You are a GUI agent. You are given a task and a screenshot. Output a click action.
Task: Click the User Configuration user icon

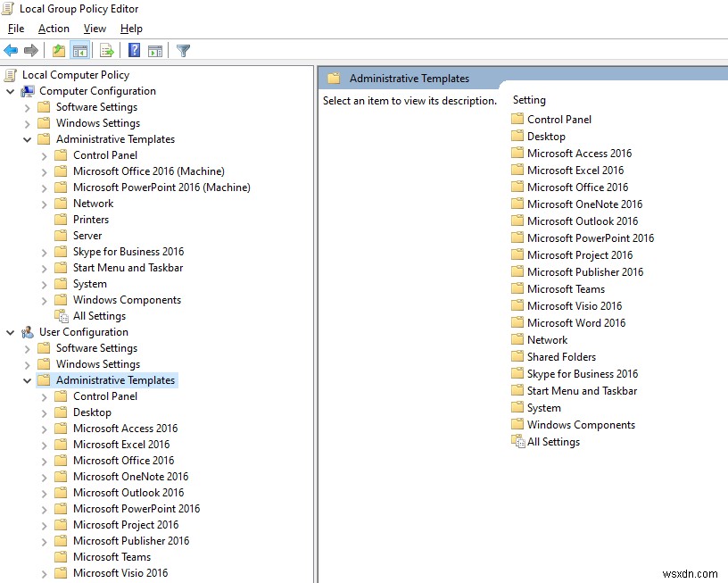[x=28, y=332]
